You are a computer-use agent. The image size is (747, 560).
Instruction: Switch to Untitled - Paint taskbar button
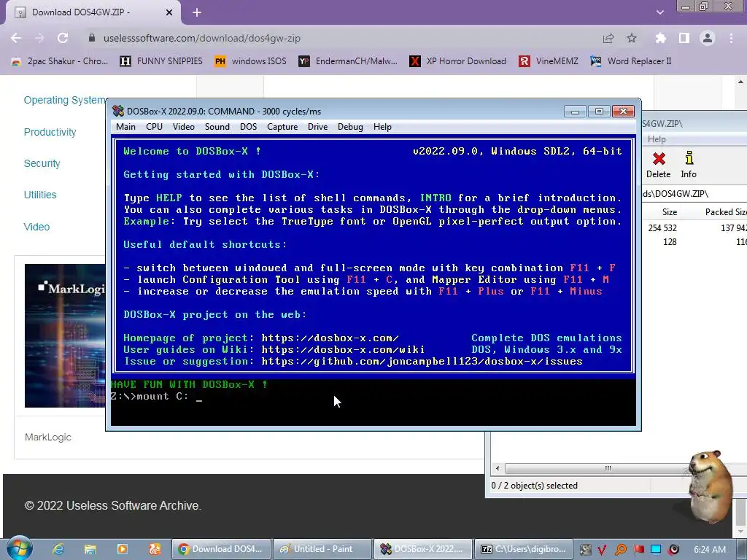(x=322, y=549)
